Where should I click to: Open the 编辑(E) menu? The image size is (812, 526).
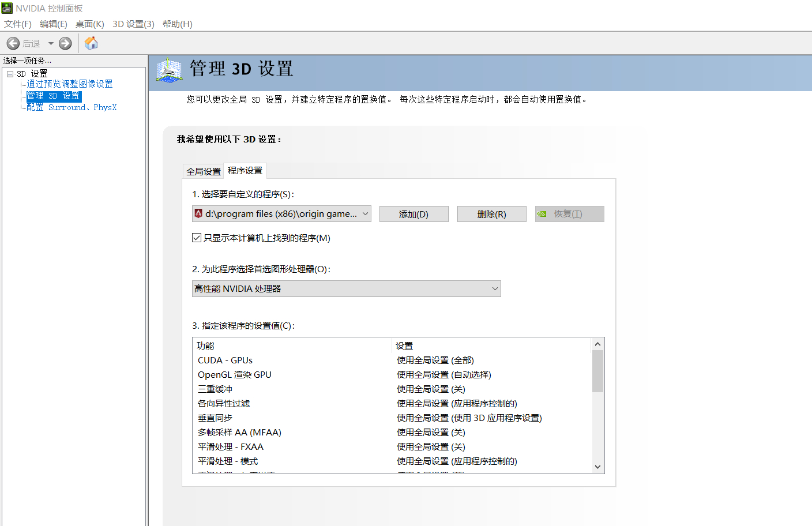tap(54, 24)
